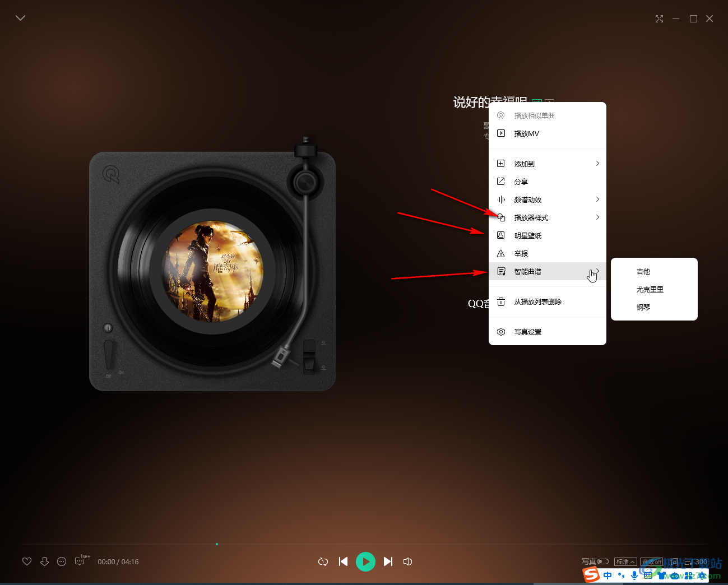Click the Sogou S logo on the IME bar
The width and height of the screenshot is (728, 585).
(x=591, y=574)
